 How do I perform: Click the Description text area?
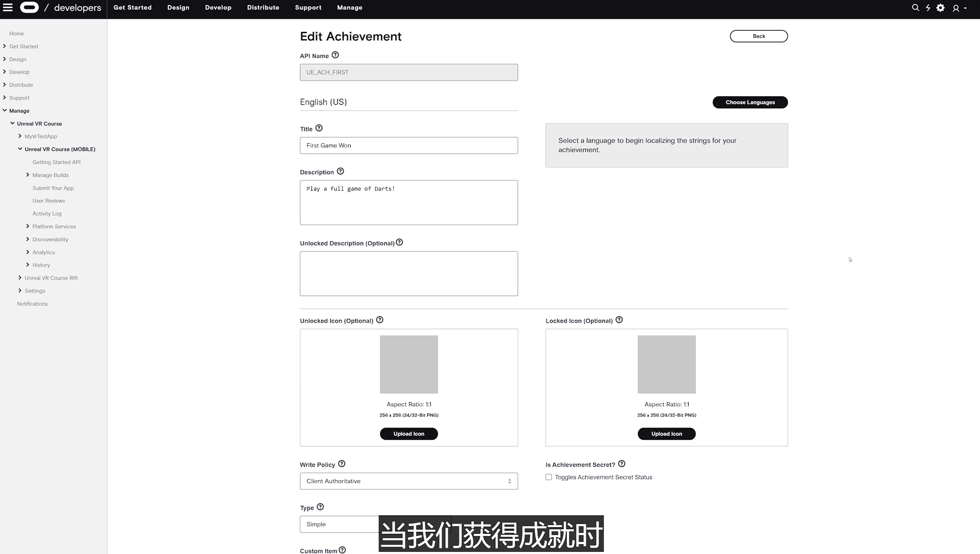tap(409, 203)
